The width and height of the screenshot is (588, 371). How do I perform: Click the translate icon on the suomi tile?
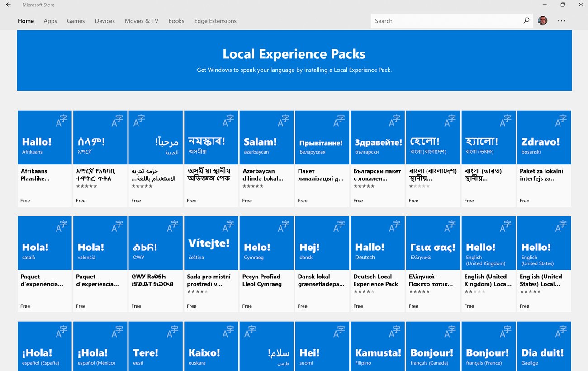click(x=339, y=332)
